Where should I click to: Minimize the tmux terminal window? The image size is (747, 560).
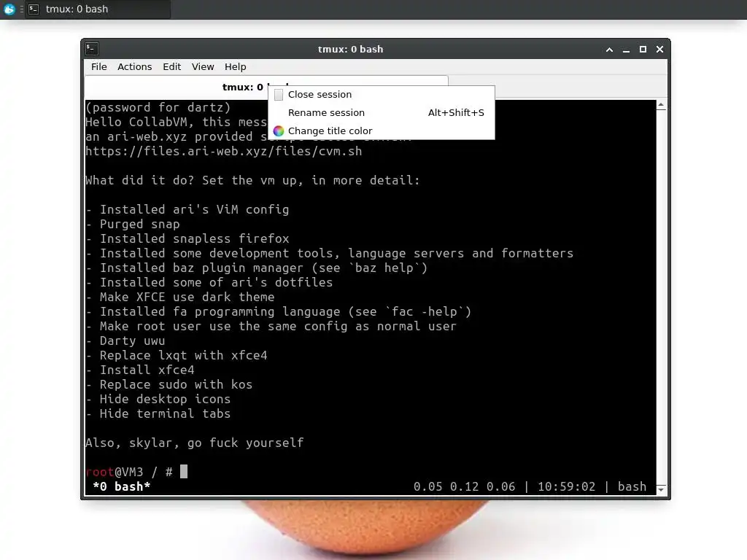tap(626, 50)
